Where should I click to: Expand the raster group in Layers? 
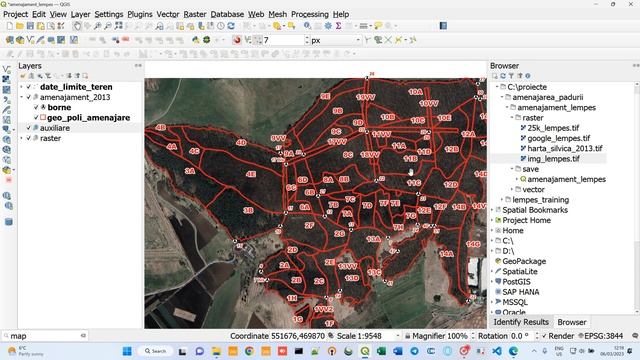coord(22,138)
